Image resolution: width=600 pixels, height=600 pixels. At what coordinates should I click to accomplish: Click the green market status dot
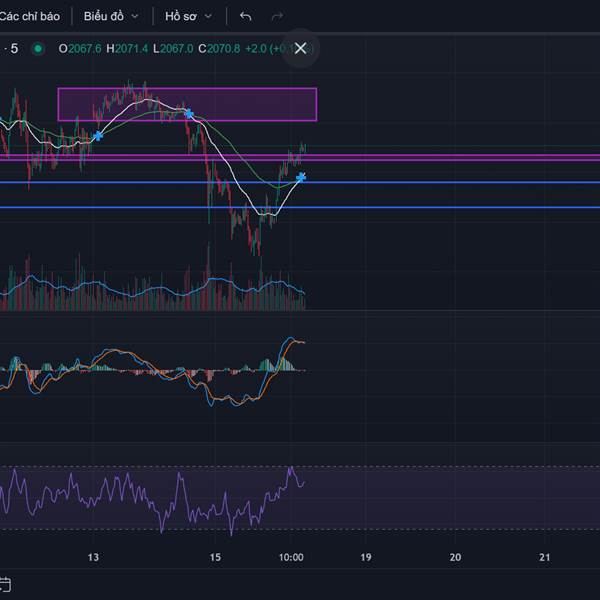[38, 48]
